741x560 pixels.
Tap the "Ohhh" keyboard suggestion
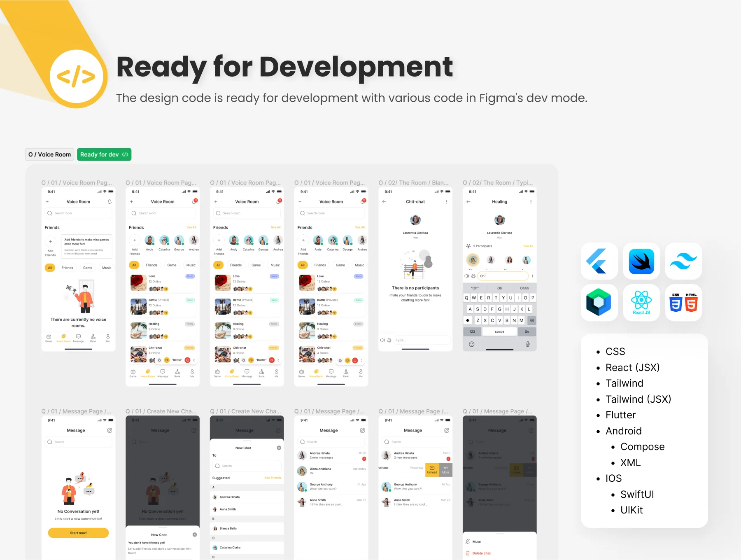tap(524, 288)
